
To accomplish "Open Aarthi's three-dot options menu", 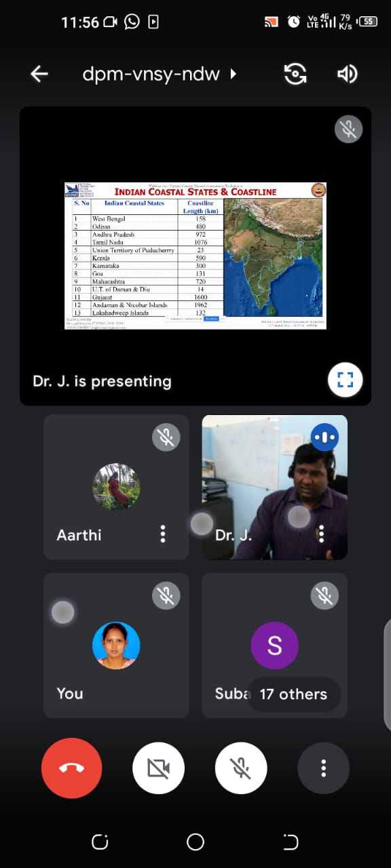I will click(163, 534).
